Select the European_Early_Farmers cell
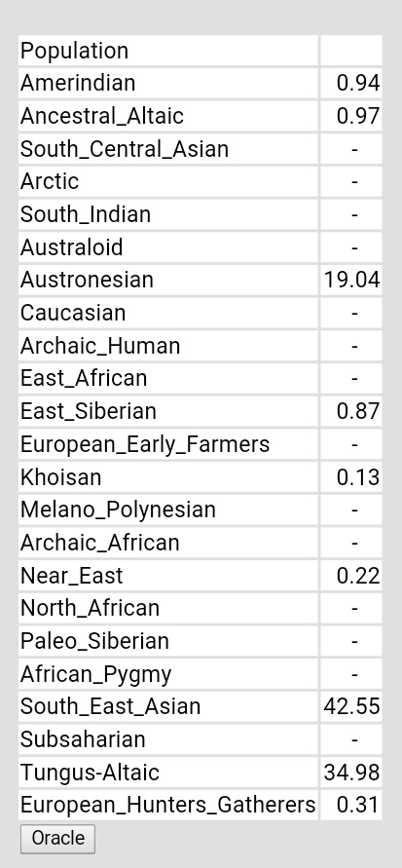 point(168,444)
